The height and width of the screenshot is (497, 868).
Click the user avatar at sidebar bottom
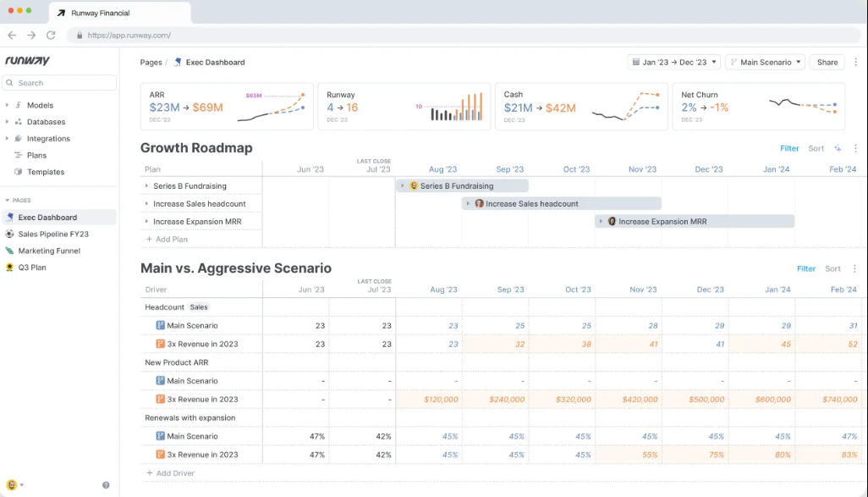[12, 485]
